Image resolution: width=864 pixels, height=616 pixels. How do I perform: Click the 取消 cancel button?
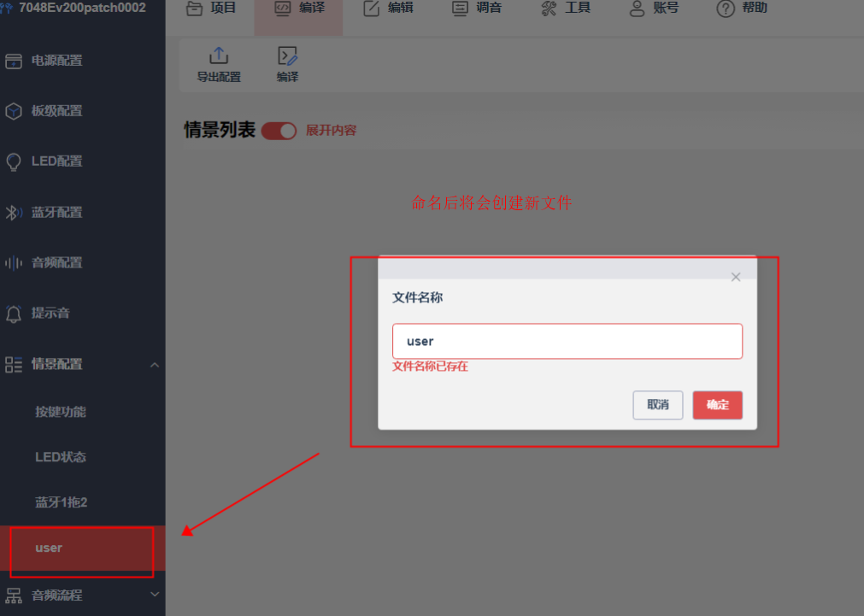[x=658, y=405]
